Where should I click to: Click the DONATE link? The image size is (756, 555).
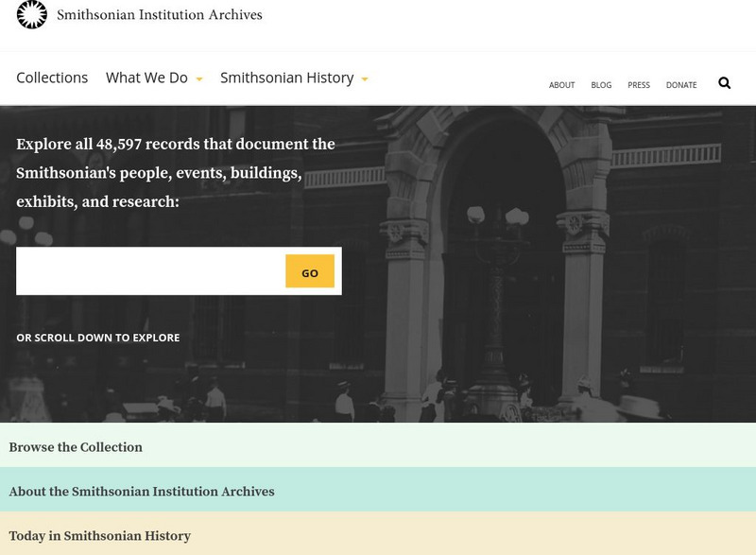(x=679, y=84)
